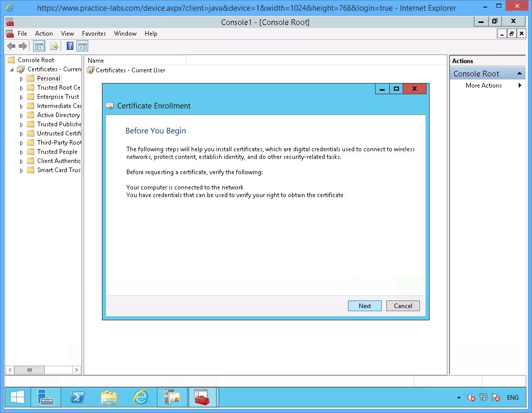Viewport: 532px width, 413px height.
Task: Expand the Trusted Root Certification node
Action: pyautogui.click(x=20, y=87)
